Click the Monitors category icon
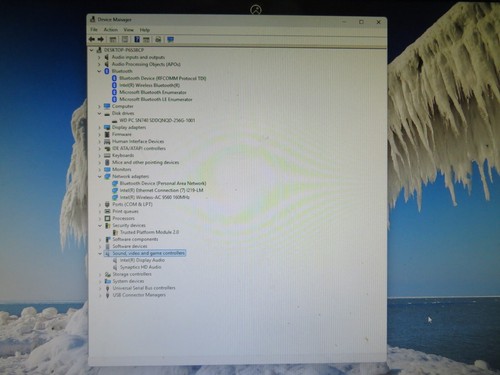The image size is (500, 375). pyautogui.click(x=107, y=169)
